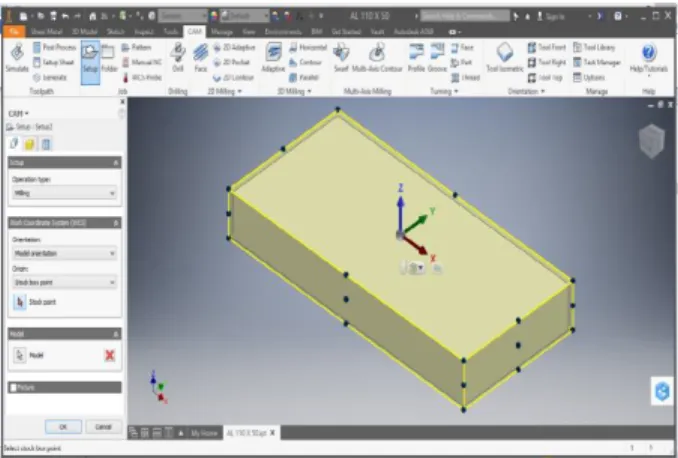The height and width of the screenshot is (458, 678).
Task: Click the Model selection button
Action: [x=19, y=355]
